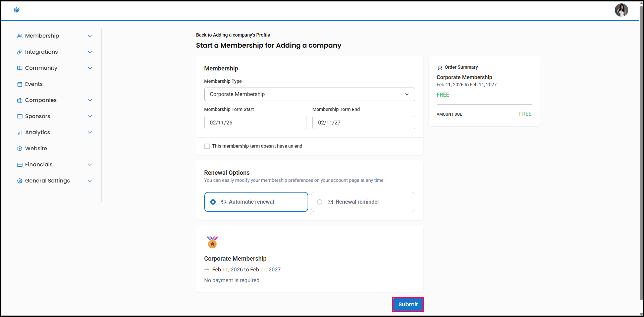Viewport: 644px width, 317px height.
Task: Open the Sponsors menu item
Action: (x=38, y=116)
